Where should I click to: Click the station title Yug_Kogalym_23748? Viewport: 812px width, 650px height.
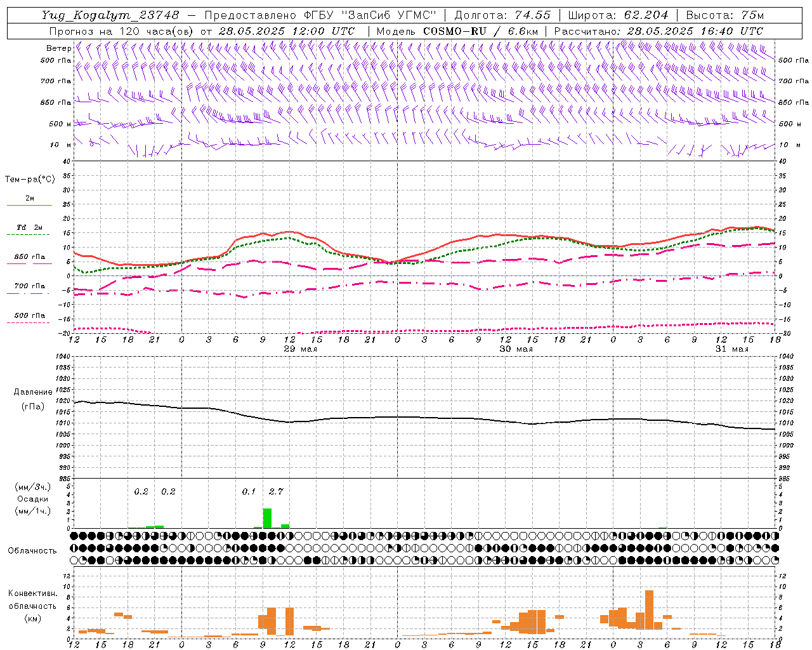[x=110, y=15]
